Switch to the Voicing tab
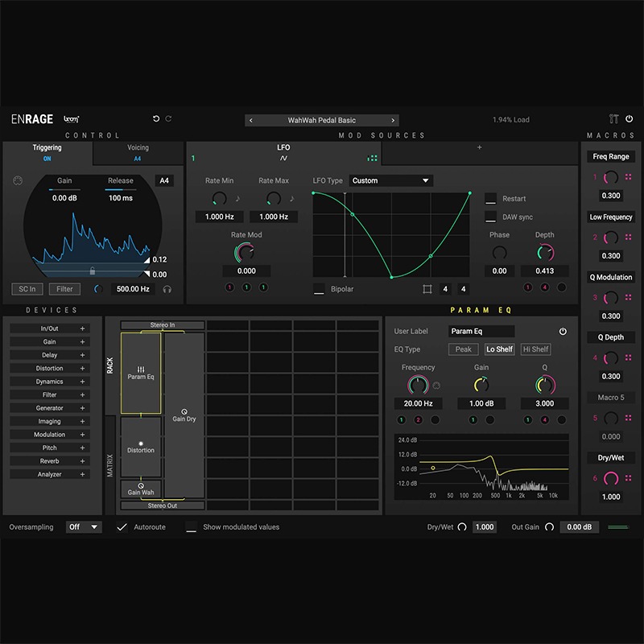The height and width of the screenshot is (644, 644). [x=138, y=153]
